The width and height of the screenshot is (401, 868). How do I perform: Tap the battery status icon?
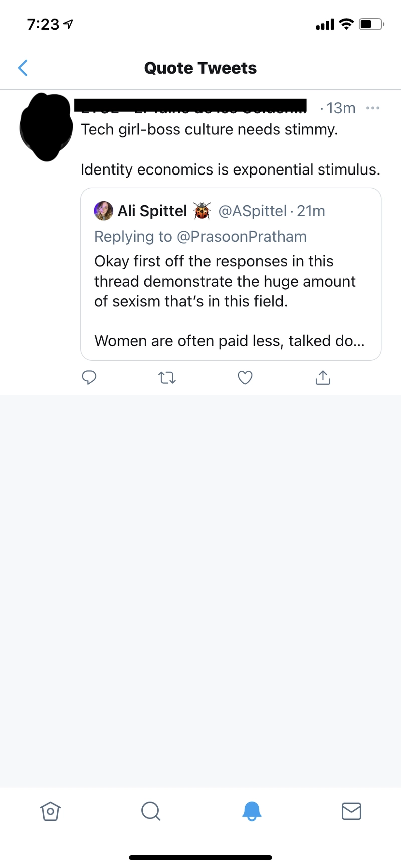[371, 24]
